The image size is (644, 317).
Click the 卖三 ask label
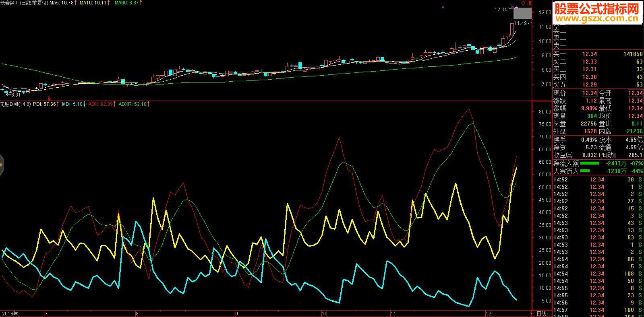559,31
